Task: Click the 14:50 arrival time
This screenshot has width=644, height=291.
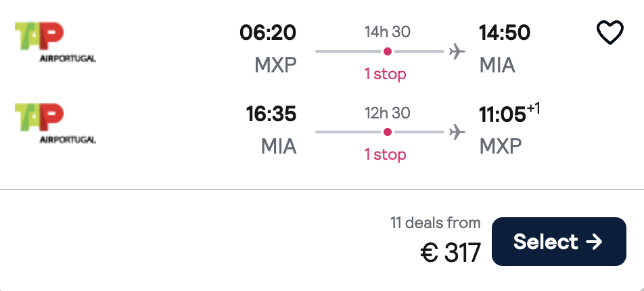Action: click(505, 32)
